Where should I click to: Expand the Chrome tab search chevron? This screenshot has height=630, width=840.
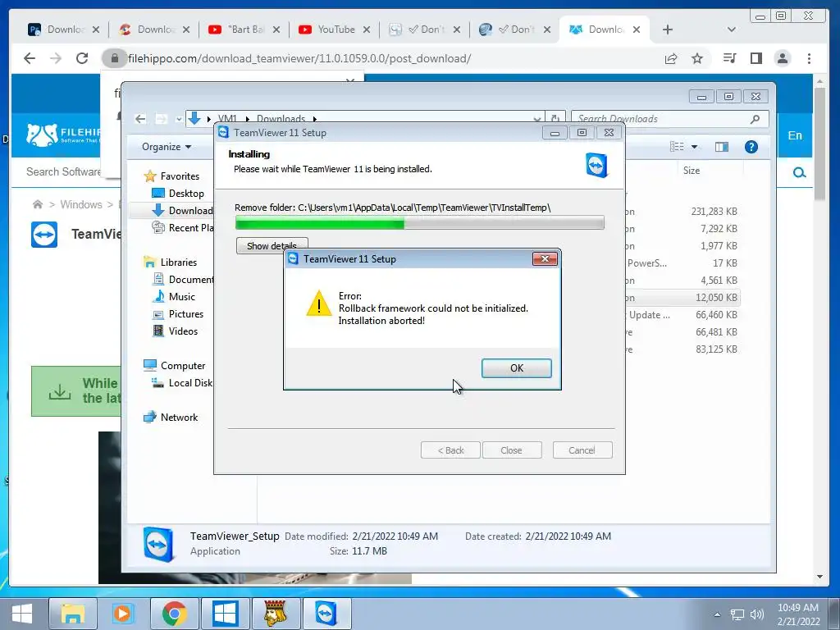click(731, 30)
